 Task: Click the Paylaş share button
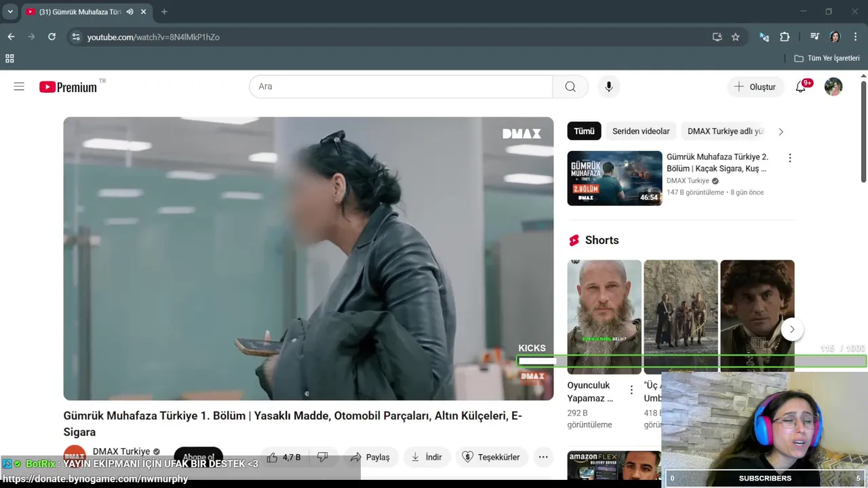coord(370,457)
